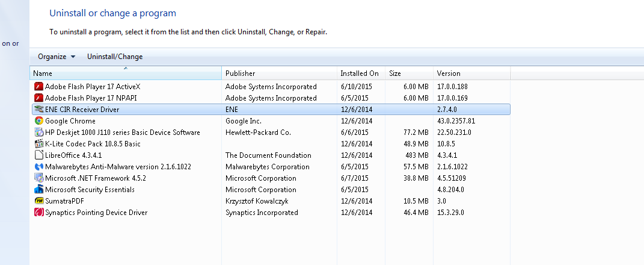The width and height of the screenshot is (644, 265).
Task: Sort list by Name column header
Action: [x=126, y=73]
